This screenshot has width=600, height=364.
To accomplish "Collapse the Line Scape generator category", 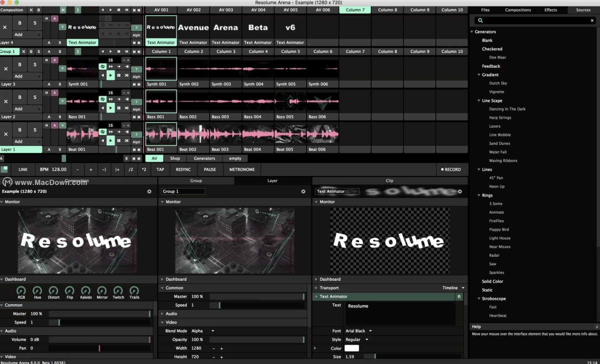I will pyautogui.click(x=479, y=101).
